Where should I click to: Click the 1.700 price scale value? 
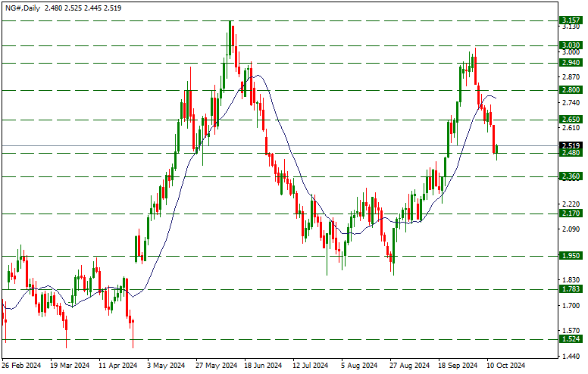tap(571, 305)
